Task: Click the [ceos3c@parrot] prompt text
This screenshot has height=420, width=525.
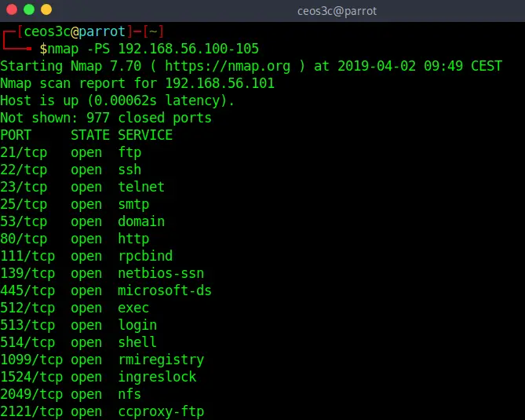Action: coord(75,32)
